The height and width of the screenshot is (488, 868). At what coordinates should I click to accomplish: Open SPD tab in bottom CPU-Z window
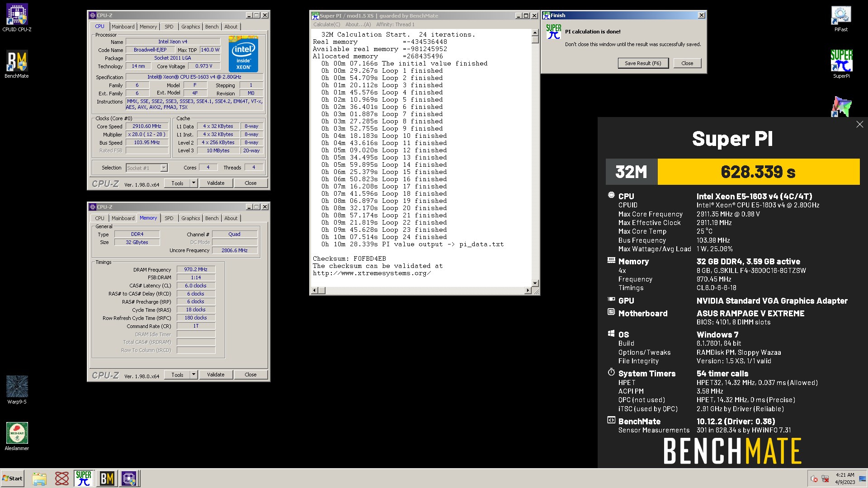(x=169, y=218)
